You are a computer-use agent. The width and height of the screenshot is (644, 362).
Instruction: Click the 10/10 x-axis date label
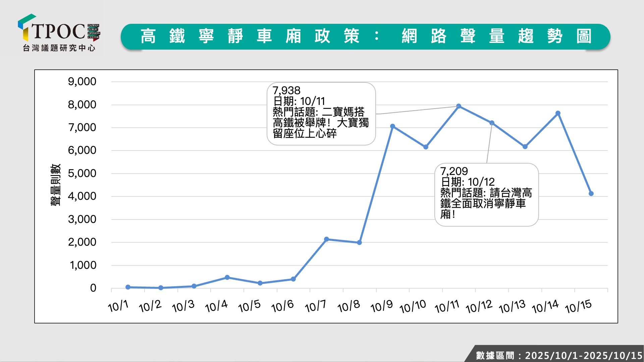tap(413, 306)
